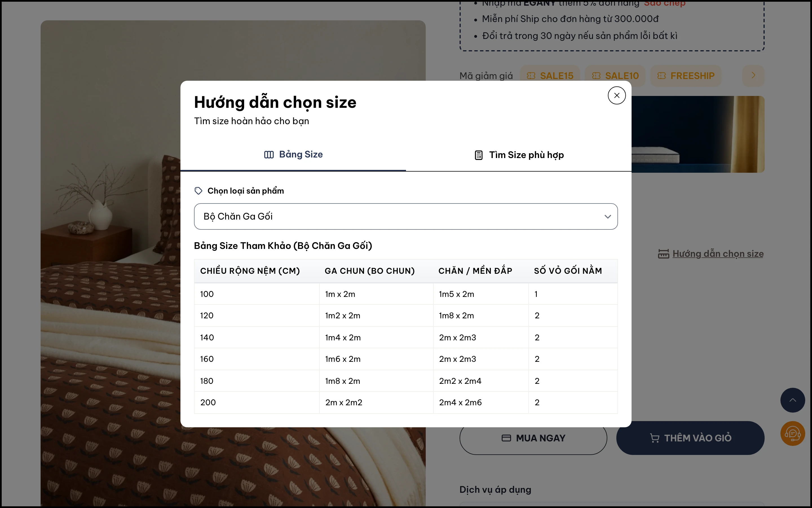Screen dimensions: 812x508
Task: Click the ticket icon on SALE10 coupon
Action: pos(596,76)
